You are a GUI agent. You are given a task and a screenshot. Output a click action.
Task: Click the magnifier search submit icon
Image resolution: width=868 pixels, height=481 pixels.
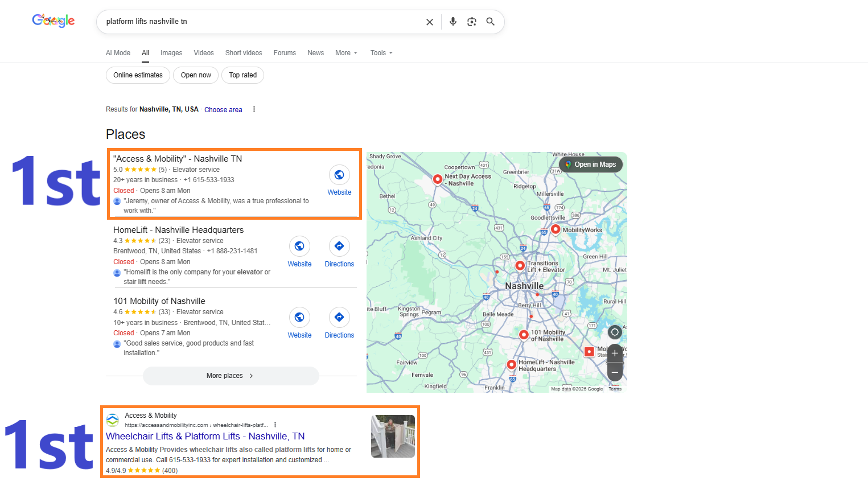[491, 22]
